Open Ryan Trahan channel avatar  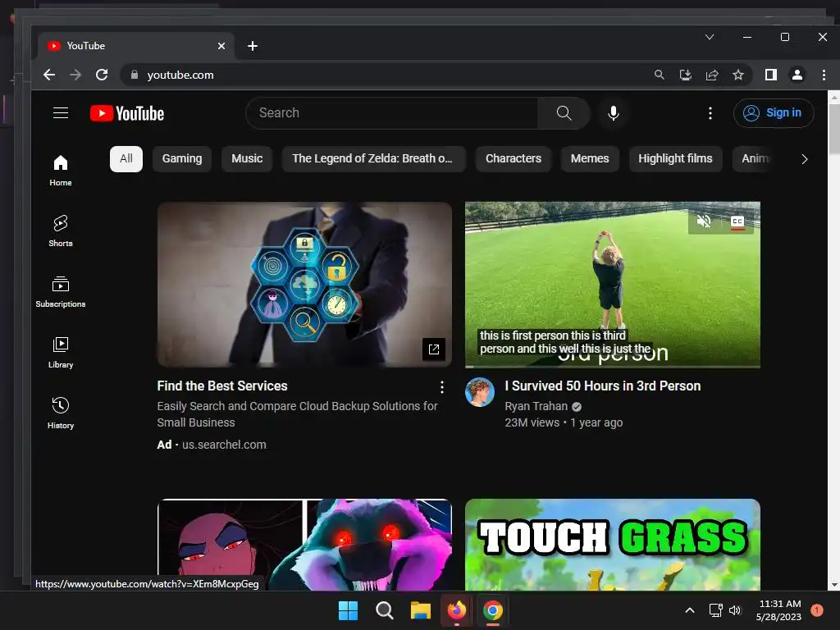(479, 392)
